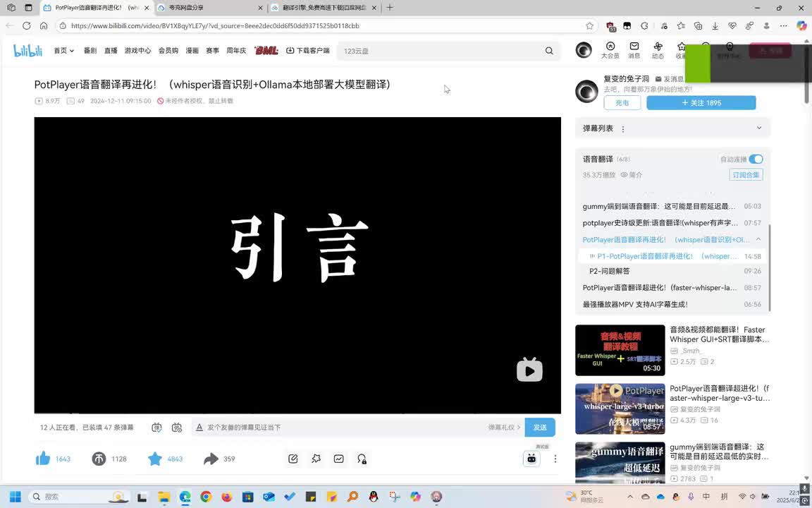Screen dimensions: 812x508
Task: Open the note-taking pencil icon below video
Action: click(293, 459)
